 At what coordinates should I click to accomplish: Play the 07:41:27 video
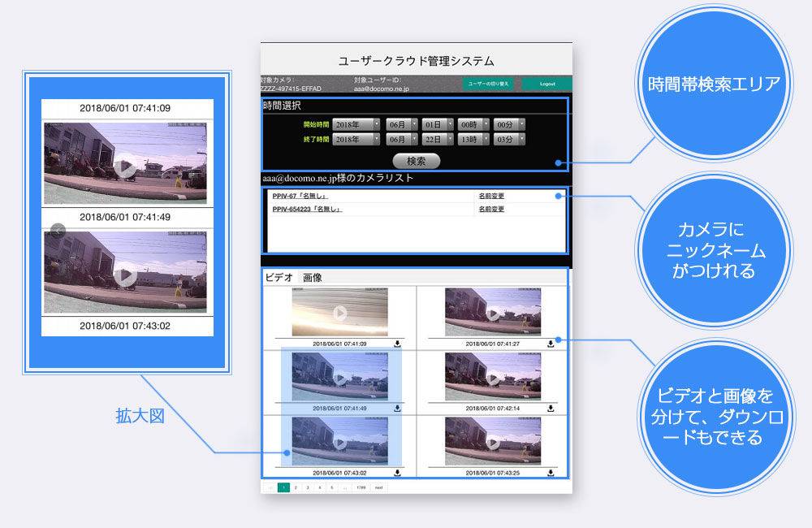(x=493, y=312)
